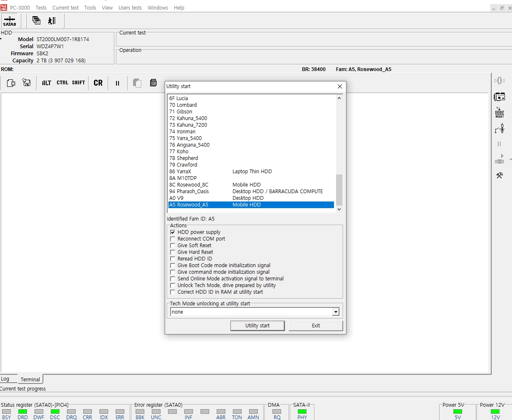512x420 pixels.
Task: Open the hammer and wrench tools icon
Action: [500, 175]
